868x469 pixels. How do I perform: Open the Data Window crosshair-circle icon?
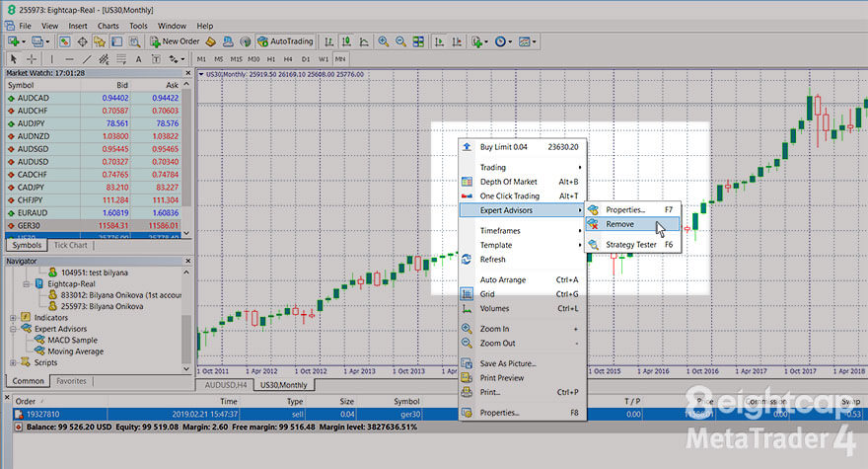coord(82,41)
